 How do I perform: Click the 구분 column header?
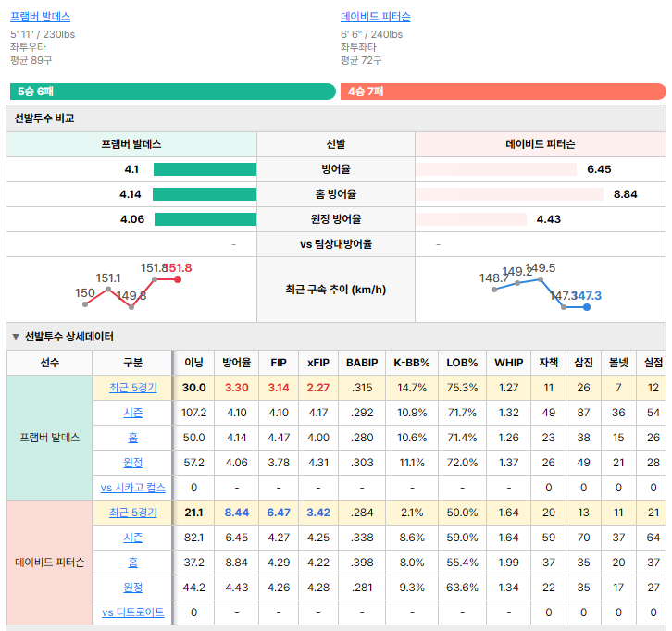(133, 363)
